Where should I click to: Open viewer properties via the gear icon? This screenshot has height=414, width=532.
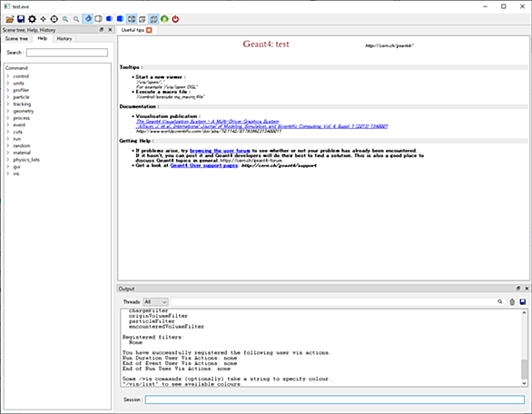pyautogui.click(x=32, y=19)
